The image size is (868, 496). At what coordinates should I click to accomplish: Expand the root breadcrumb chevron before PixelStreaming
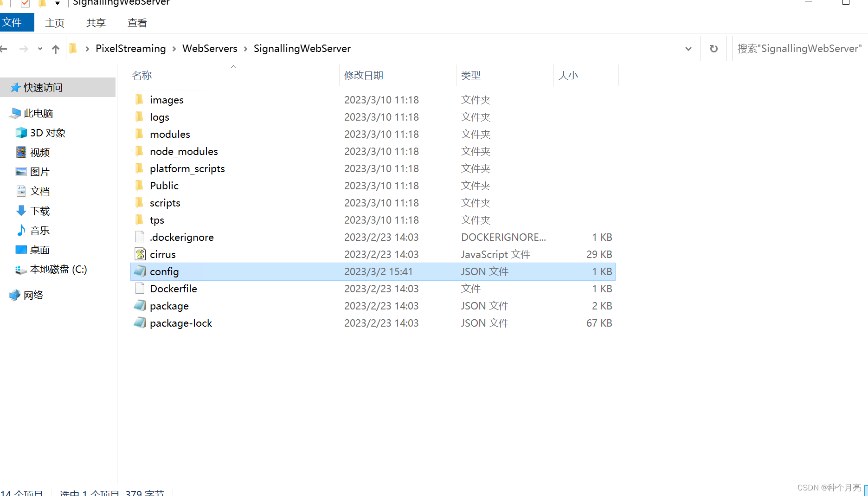pyautogui.click(x=87, y=49)
